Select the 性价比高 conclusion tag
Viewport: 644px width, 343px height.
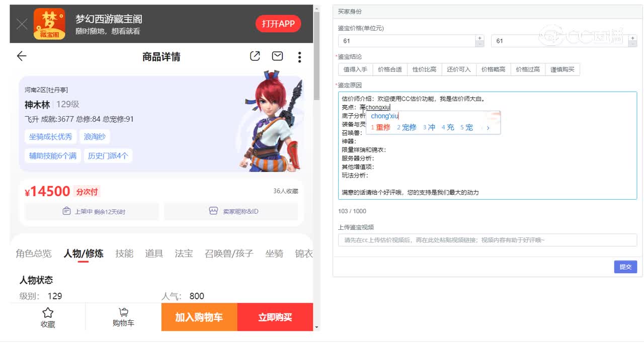424,69
